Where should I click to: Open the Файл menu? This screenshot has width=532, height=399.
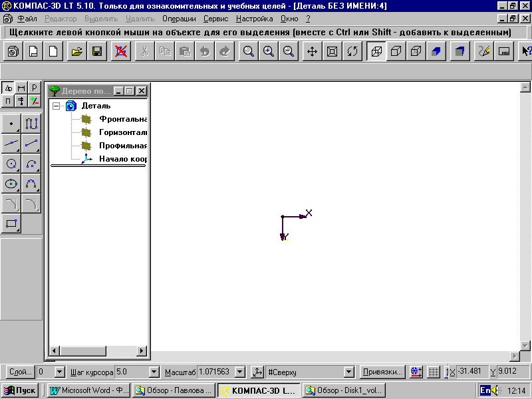coord(27,19)
